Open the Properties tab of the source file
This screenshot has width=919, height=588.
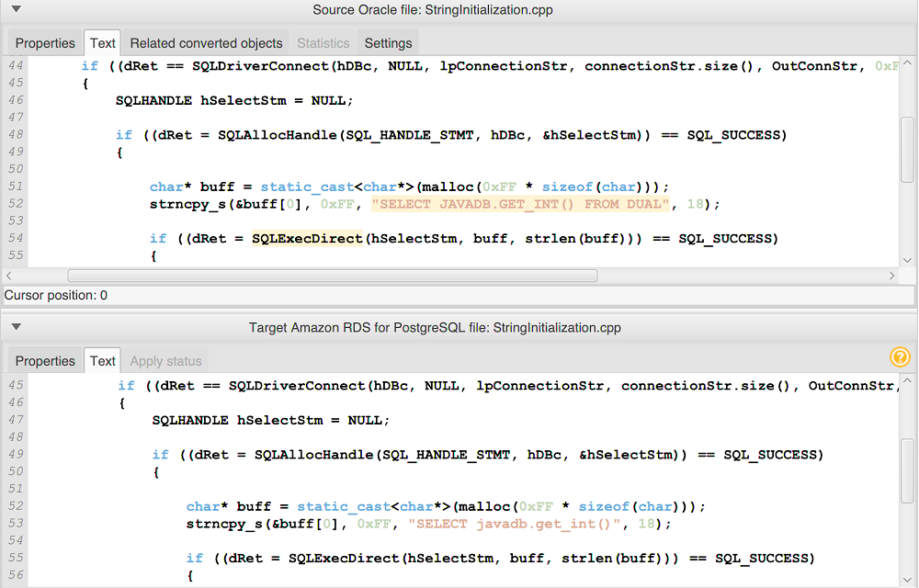point(44,42)
